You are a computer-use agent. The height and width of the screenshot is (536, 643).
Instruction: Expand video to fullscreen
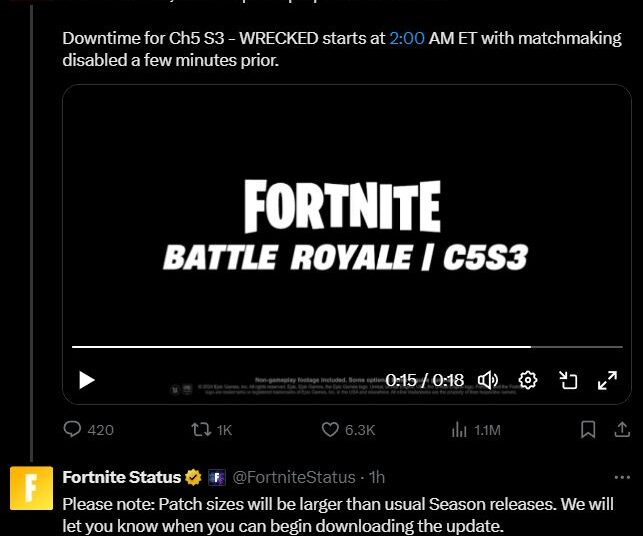[x=607, y=380]
